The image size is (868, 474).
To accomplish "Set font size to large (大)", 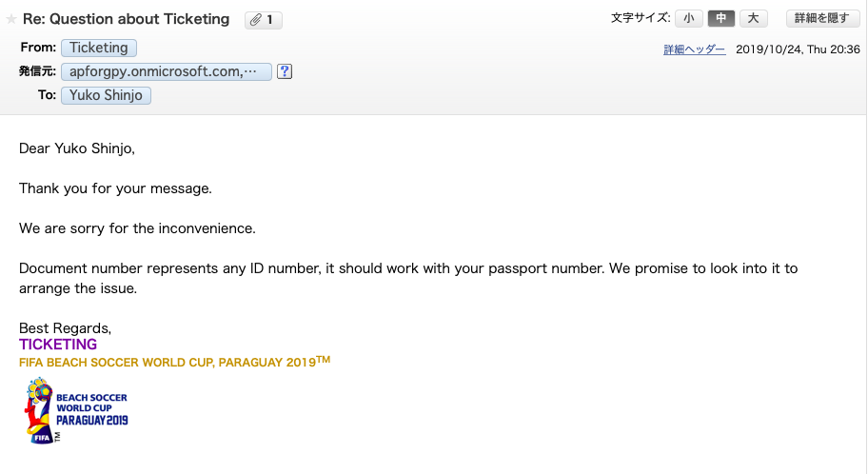I will click(754, 18).
